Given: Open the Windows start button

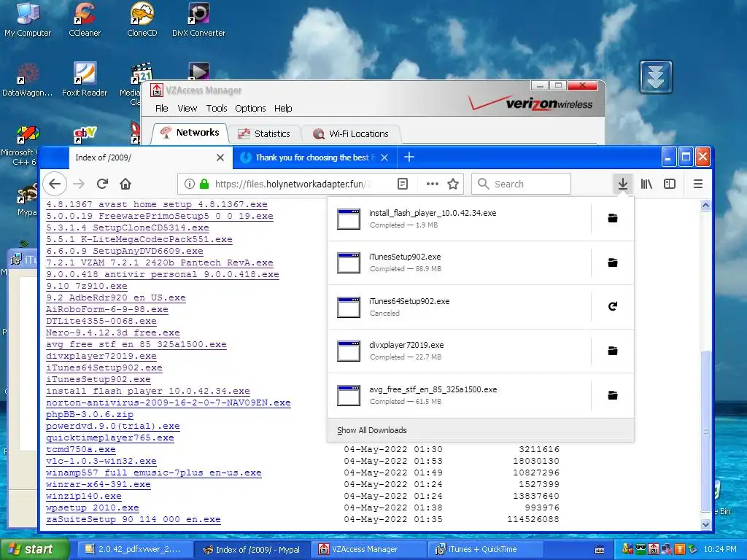Looking at the screenshot, I should (34, 550).
